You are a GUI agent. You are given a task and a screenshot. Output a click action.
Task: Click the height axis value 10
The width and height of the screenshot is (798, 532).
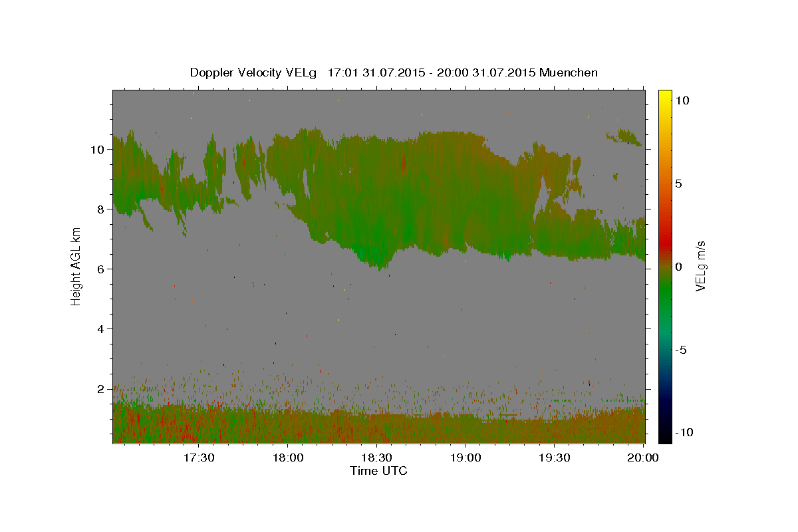(x=98, y=150)
